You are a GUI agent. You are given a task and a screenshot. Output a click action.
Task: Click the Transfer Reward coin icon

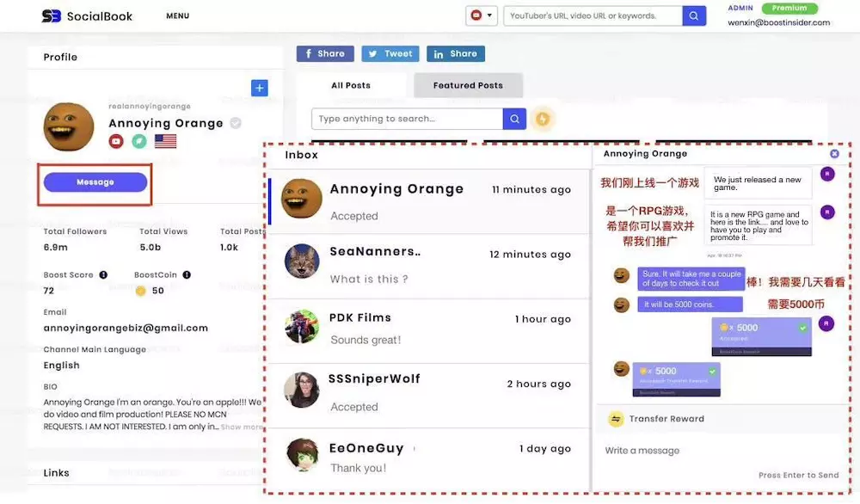click(x=616, y=419)
